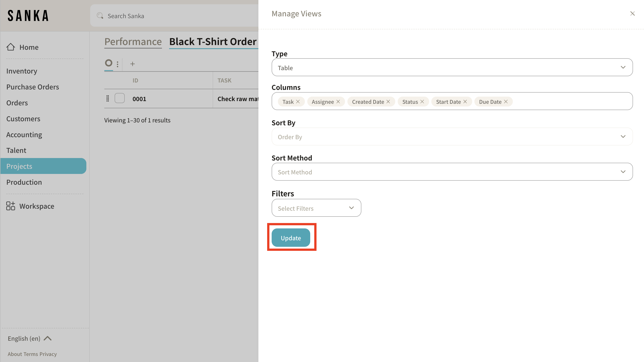The width and height of the screenshot is (644, 362).
Task: Close the Manage Views panel
Action: click(x=632, y=13)
